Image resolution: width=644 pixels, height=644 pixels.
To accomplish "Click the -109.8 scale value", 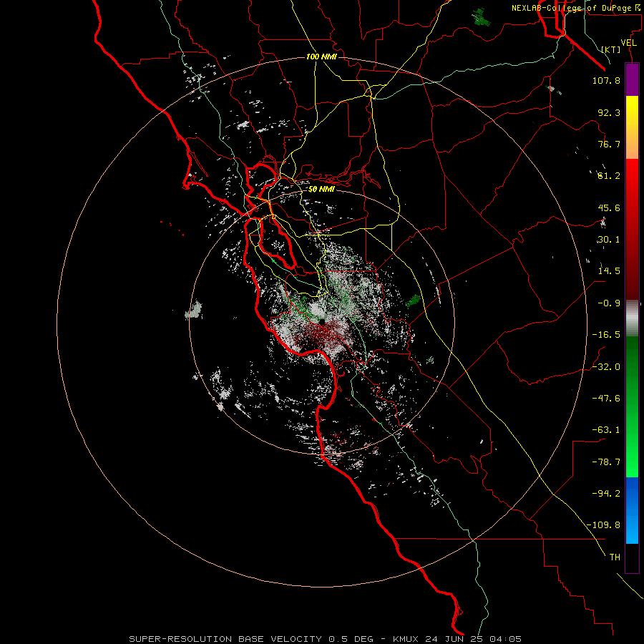I will (x=603, y=525).
